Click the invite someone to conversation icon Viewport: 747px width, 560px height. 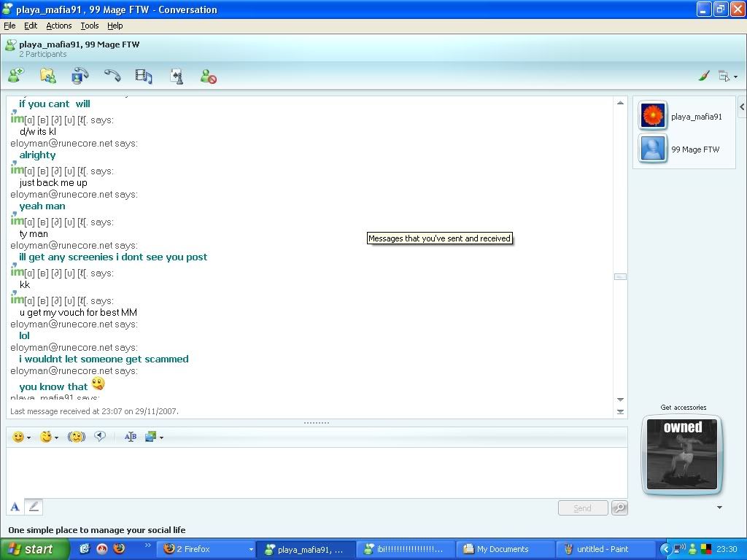16,75
